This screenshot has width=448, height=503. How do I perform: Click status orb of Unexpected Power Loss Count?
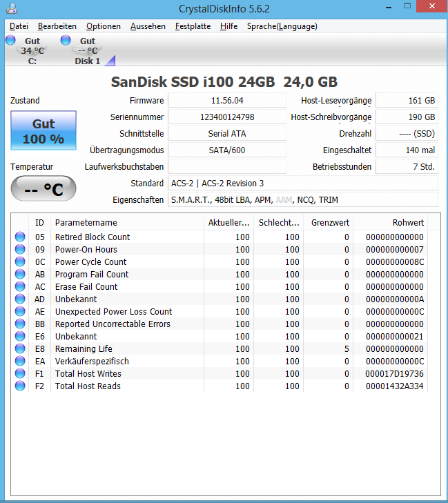coord(20,311)
